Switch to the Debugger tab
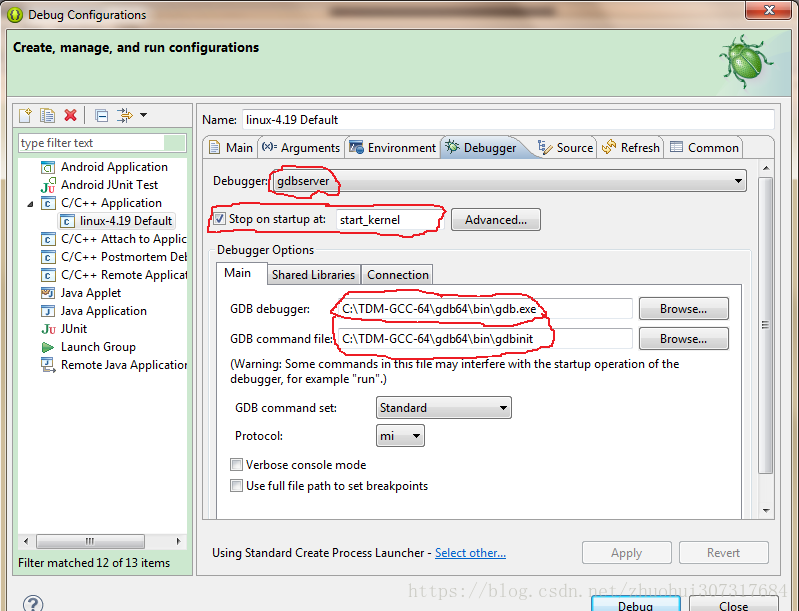This screenshot has height=611, width=799. pos(481,148)
